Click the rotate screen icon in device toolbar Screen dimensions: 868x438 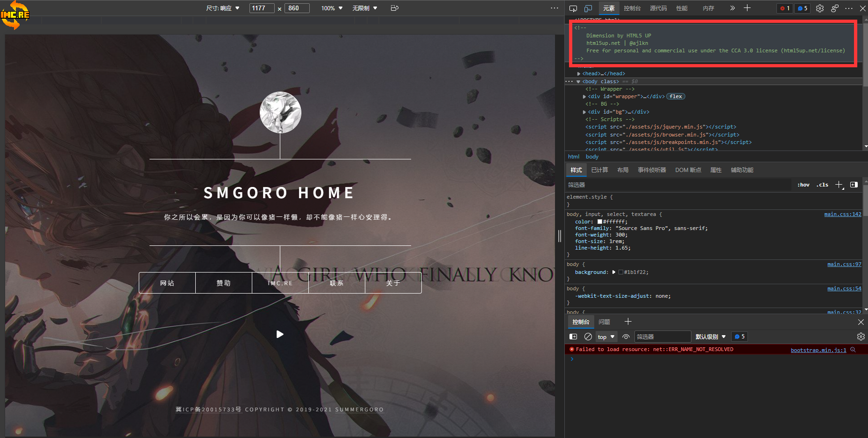click(394, 8)
